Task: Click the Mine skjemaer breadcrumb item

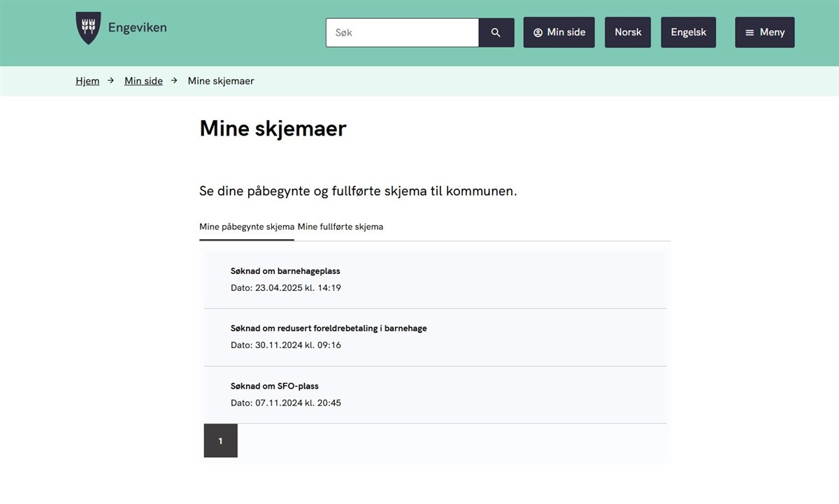Action: click(221, 81)
